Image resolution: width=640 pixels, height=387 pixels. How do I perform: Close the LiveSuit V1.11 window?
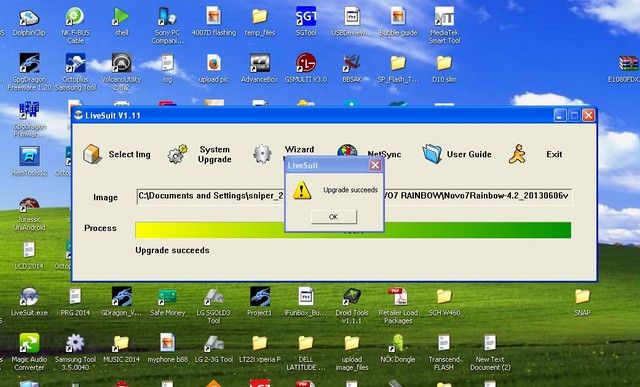point(588,116)
